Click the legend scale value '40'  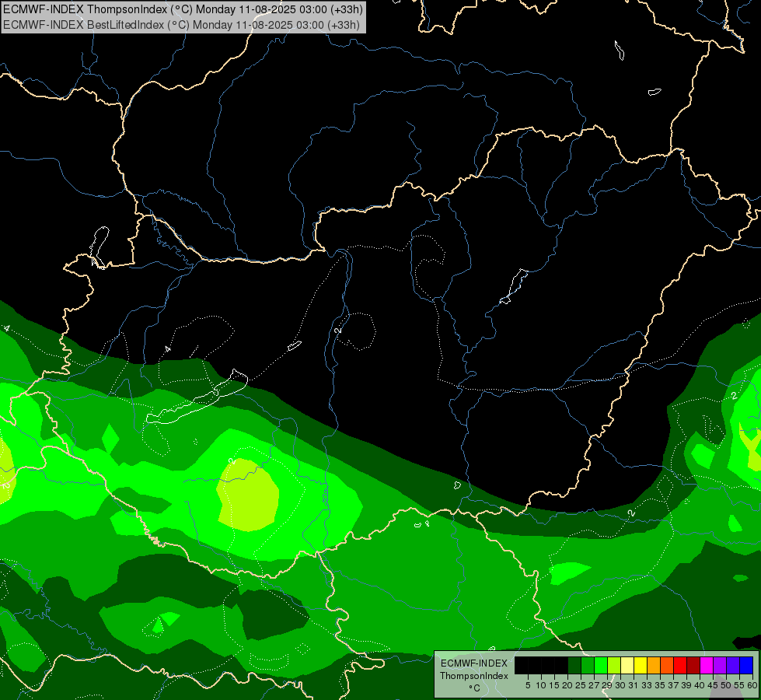700,685
